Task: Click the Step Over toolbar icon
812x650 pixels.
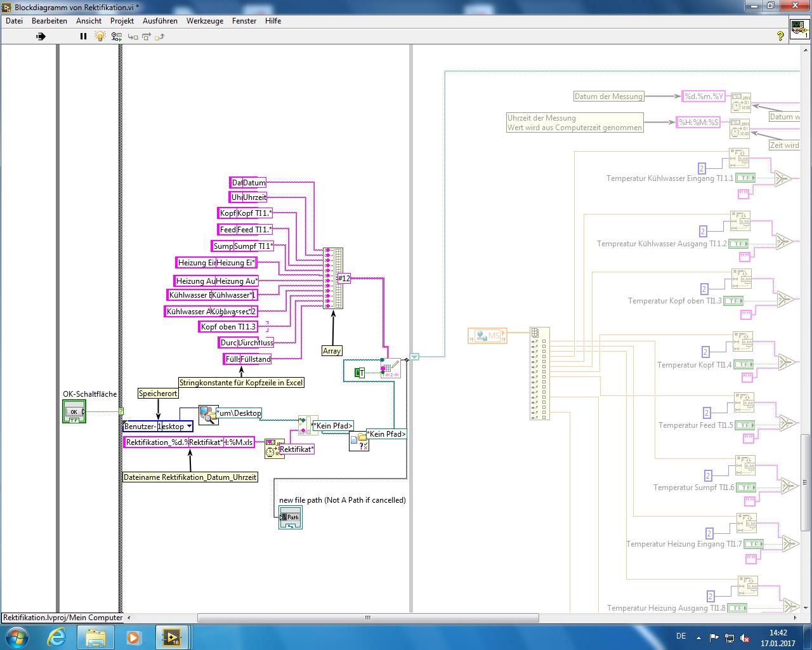Action: [x=146, y=36]
